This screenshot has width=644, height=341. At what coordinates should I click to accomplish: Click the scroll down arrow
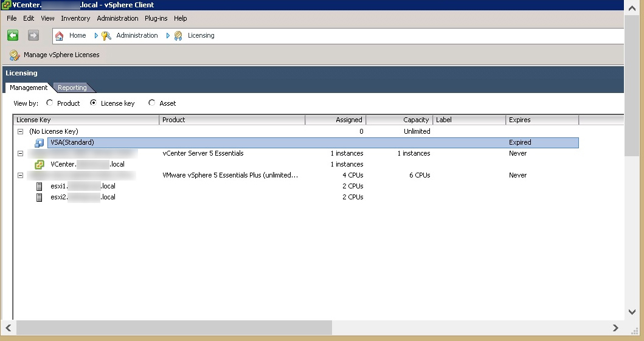click(632, 312)
